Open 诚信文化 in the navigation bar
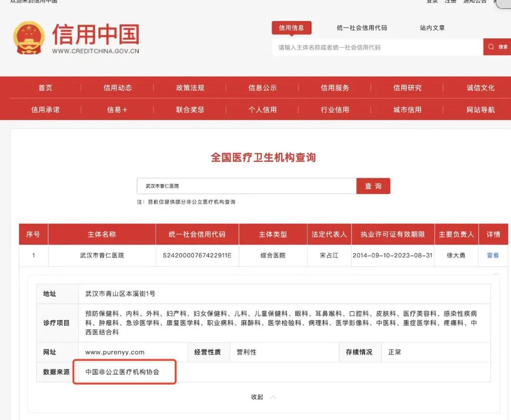 click(480, 88)
